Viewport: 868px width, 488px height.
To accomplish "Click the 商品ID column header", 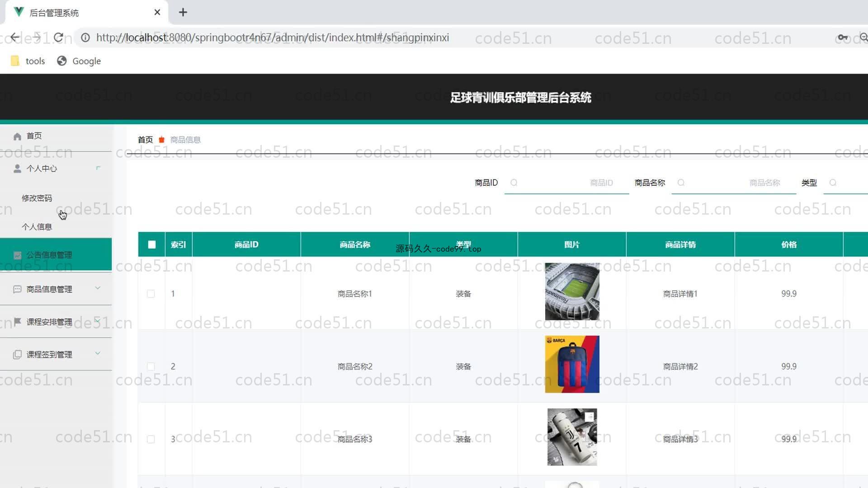I will (246, 244).
